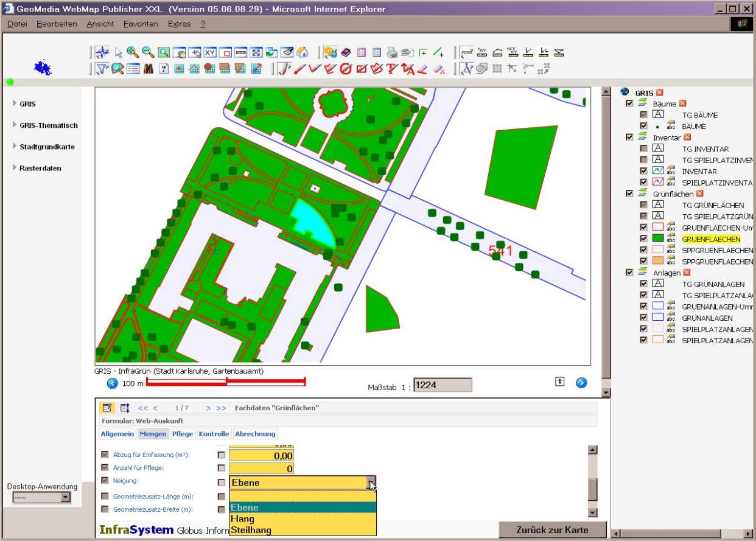Screen dimensions: 756x541
Task: Click the XY coordinate tool
Action: tap(210, 53)
